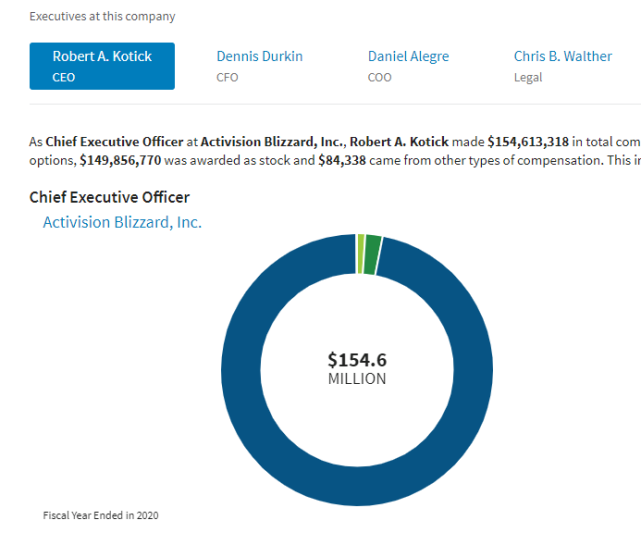Click the Chief Executive Officer heading
This screenshot has height=545, width=641.
click(x=110, y=197)
